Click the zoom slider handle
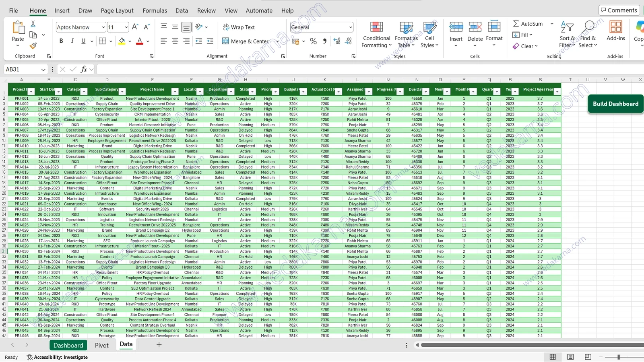The height and width of the screenshot is (362, 644). point(619,357)
